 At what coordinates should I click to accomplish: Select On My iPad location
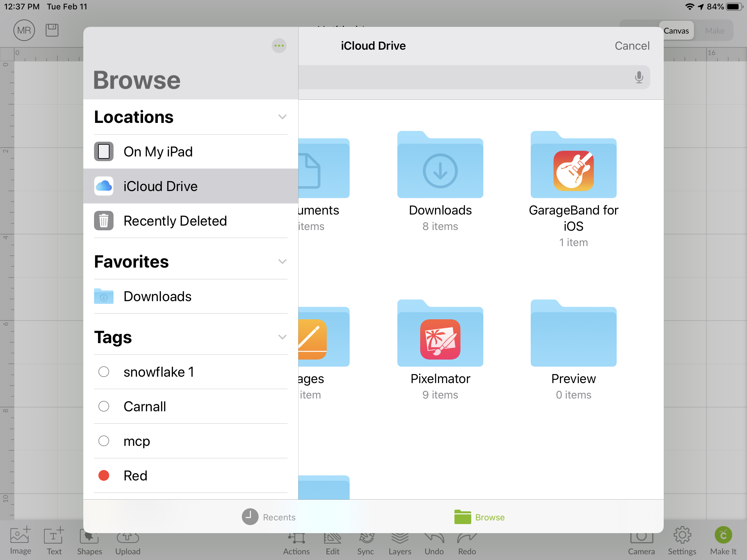coord(158,151)
